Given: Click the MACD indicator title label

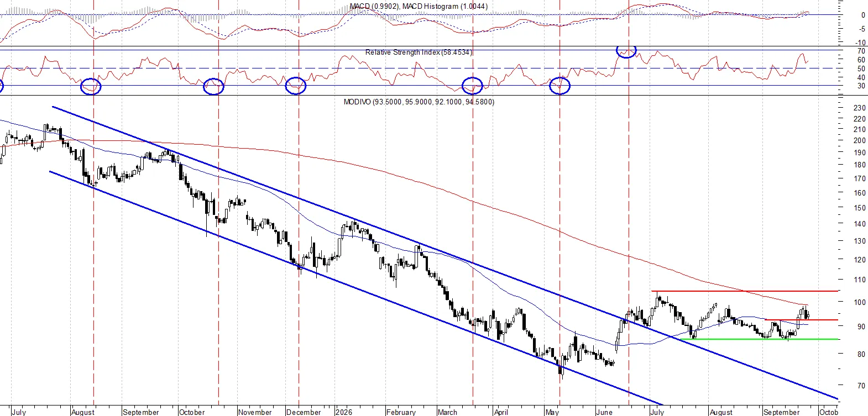Looking at the screenshot, I should tap(419, 6).
